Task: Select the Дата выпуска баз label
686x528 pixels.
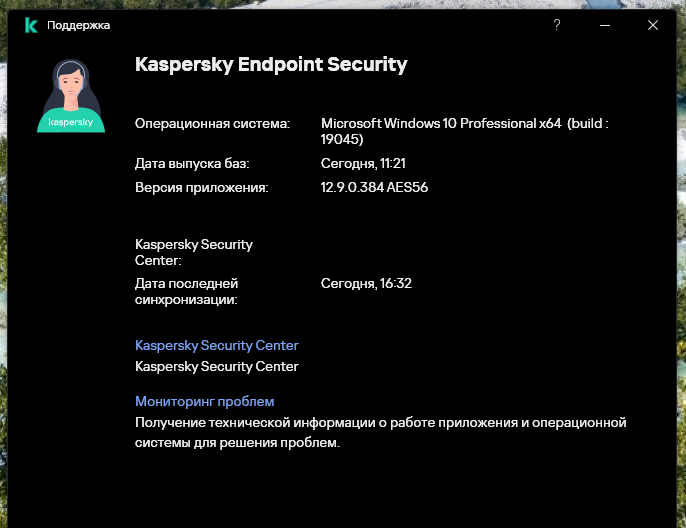Action: click(x=192, y=163)
